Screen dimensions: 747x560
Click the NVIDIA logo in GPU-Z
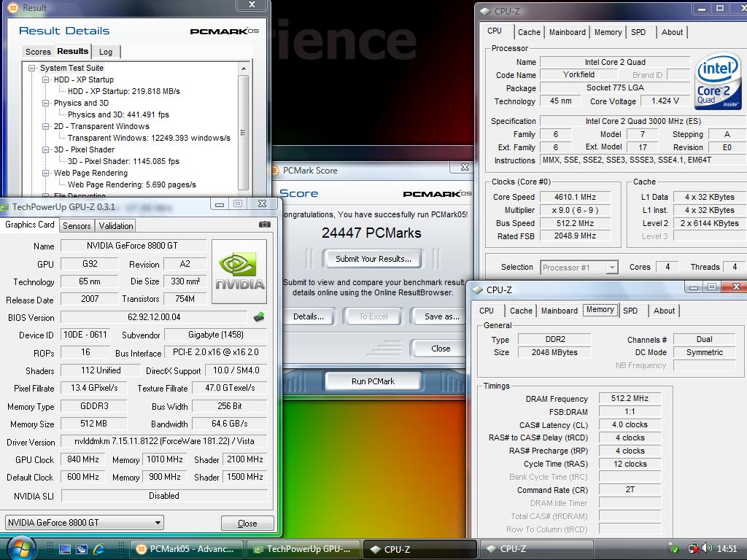(x=239, y=271)
